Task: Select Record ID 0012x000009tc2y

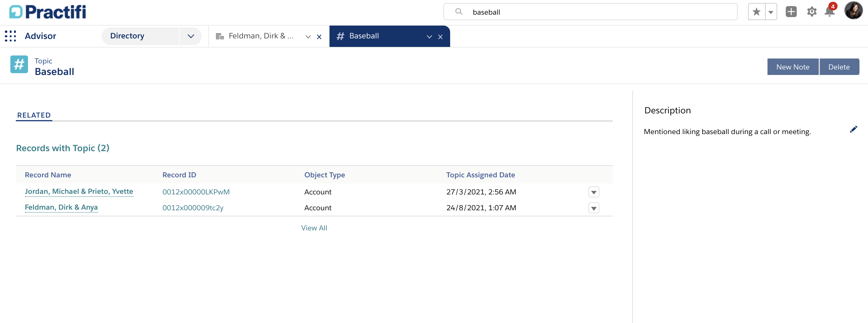Action: click(x=193, y=208)
